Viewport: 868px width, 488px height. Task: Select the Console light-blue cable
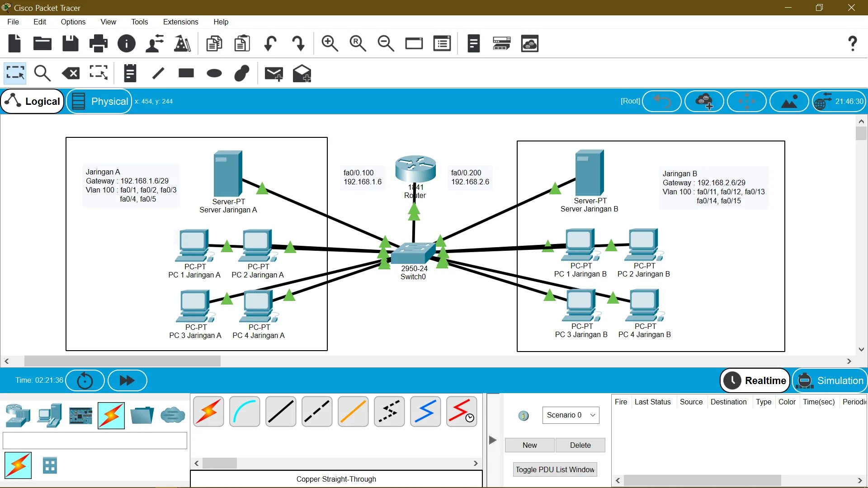pyautogui.click(x=245, y=412)
